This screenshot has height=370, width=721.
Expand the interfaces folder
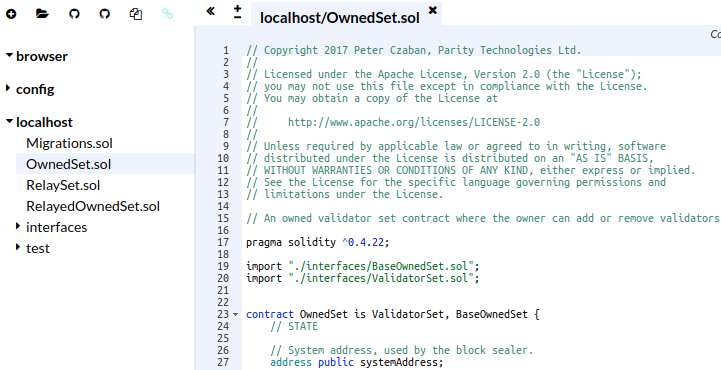(x=18, y=226)
